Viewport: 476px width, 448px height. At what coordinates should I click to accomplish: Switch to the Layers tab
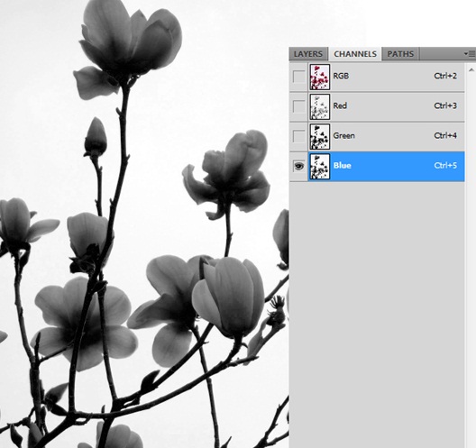click(x=308, y=54)
